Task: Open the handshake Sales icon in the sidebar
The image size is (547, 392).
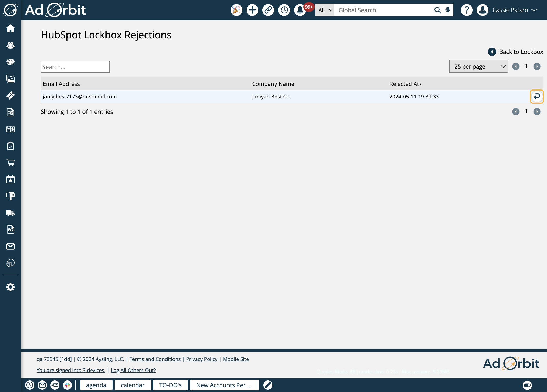Action: 10,62
